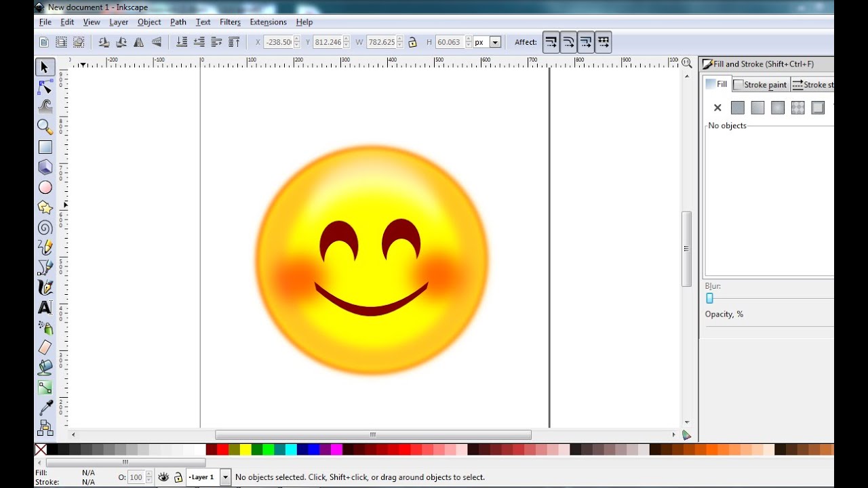Flip selection horizontally

point(139,42)
